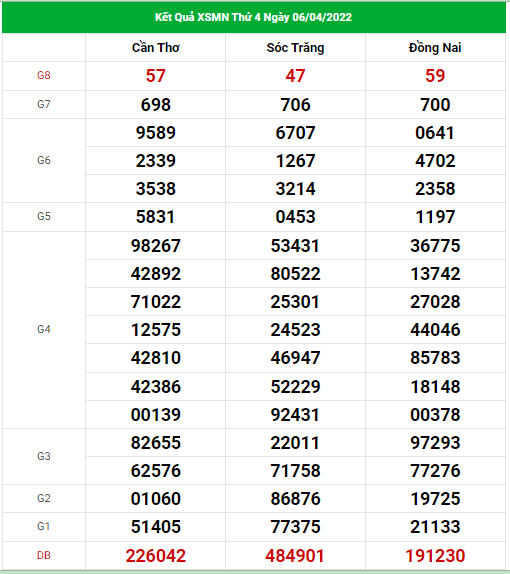Click the G3 row label
Screen dimensions: 510x574
click(44, 456)
